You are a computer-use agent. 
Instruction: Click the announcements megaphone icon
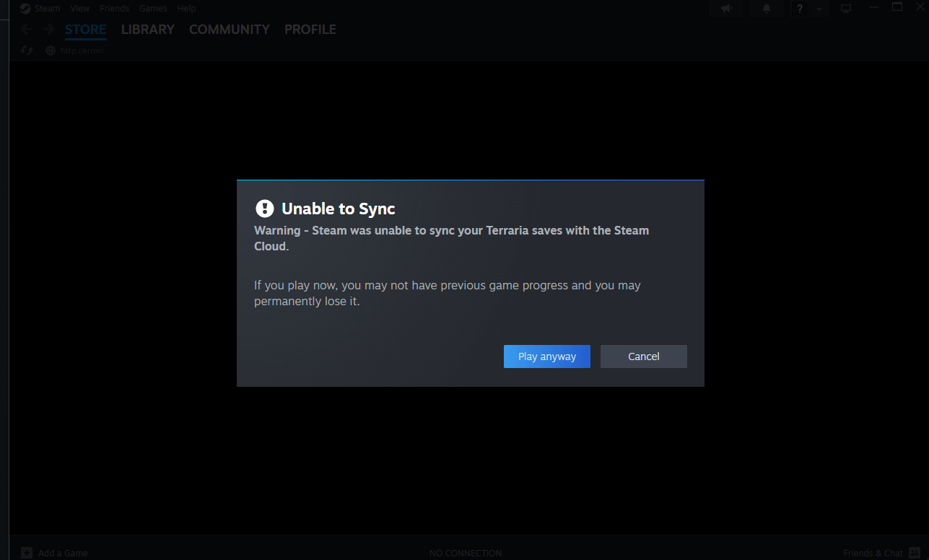tap(726, 9)
